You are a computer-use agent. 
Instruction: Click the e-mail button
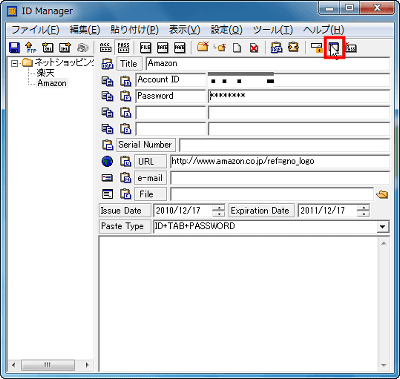[150, 178]
